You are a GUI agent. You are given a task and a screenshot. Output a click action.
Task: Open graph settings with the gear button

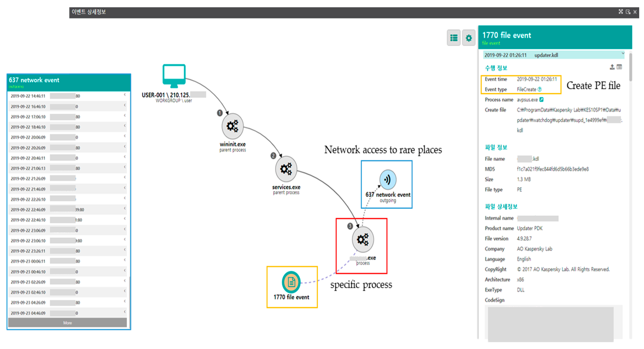coord(468,38)
